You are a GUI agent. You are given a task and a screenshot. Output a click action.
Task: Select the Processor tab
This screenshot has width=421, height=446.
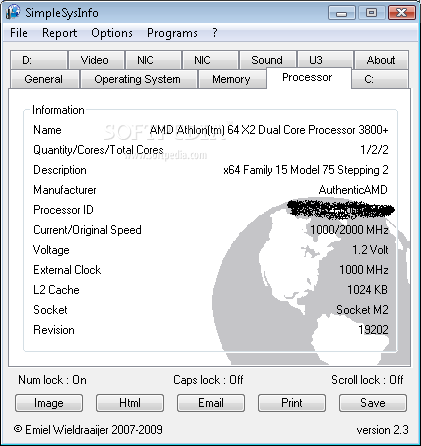click(x=309, y=78)
